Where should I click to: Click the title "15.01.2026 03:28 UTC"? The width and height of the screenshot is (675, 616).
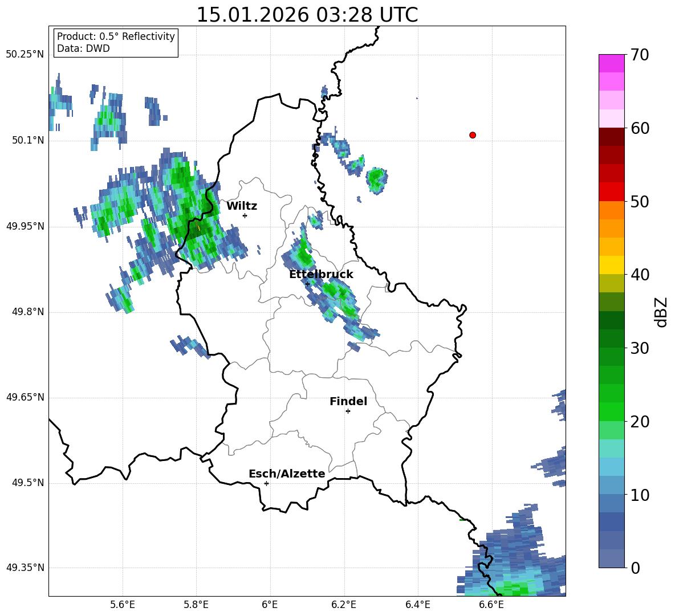307,15
